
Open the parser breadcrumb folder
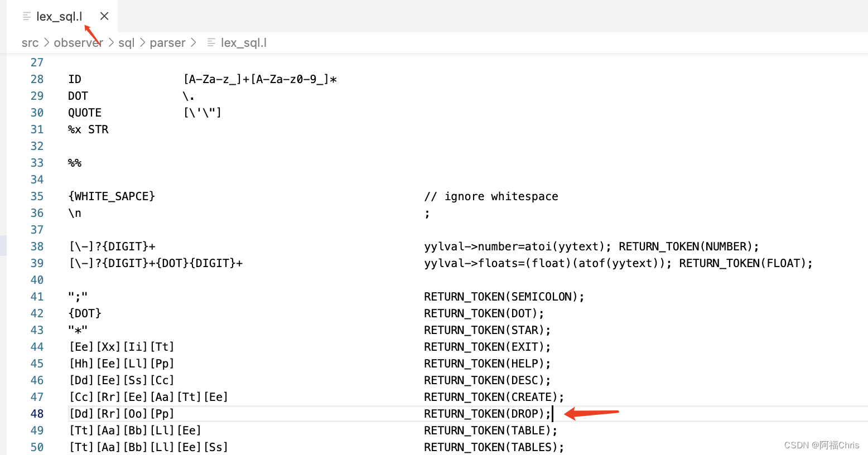(167, 43)
